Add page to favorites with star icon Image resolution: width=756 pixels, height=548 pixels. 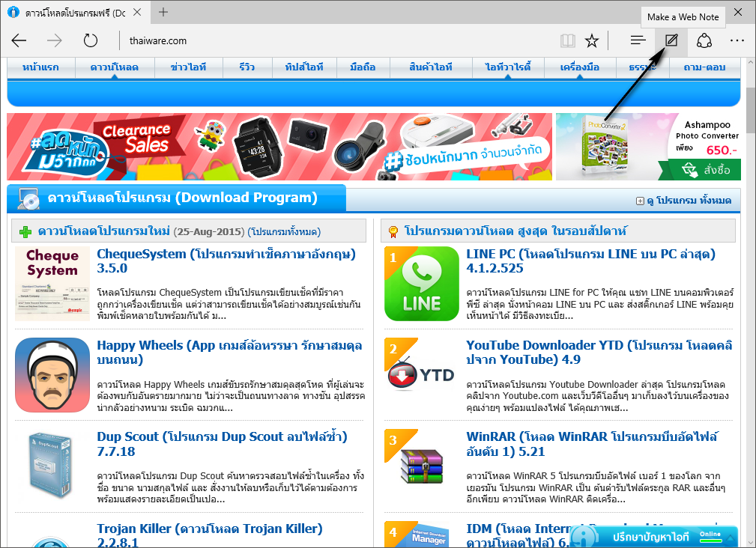(x=592, y=41)
